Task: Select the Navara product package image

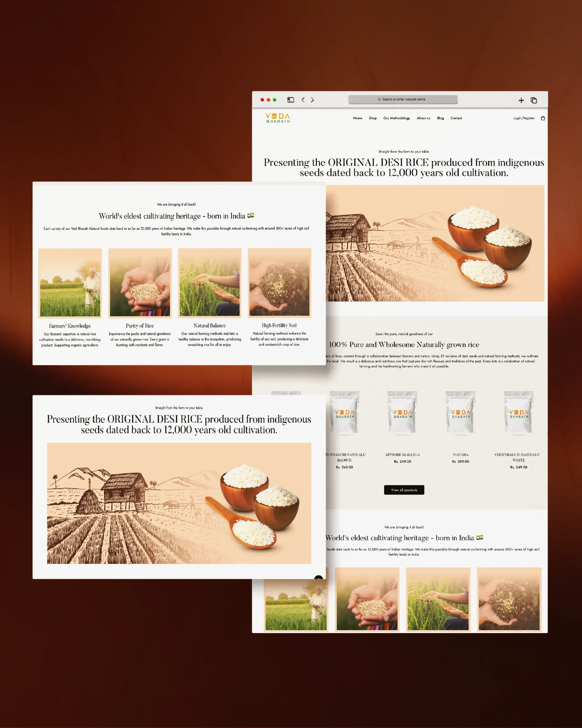Action: tap(461, 412)
